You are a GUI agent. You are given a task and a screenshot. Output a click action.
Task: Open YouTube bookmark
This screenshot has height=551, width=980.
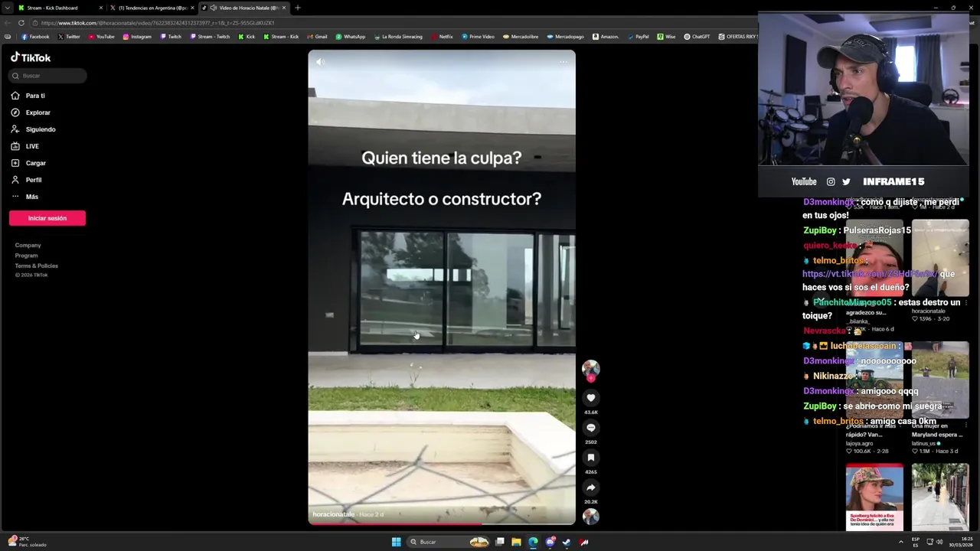(101, 37)
